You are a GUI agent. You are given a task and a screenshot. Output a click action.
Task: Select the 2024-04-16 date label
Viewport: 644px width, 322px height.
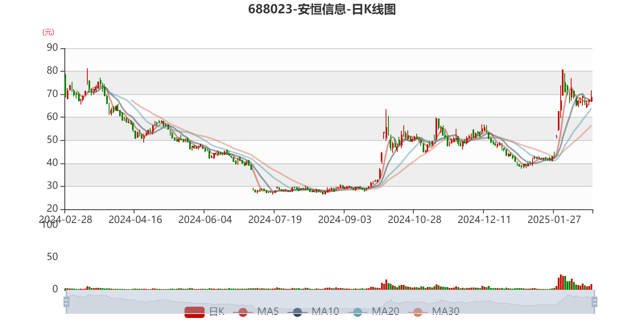coord(135,220)
